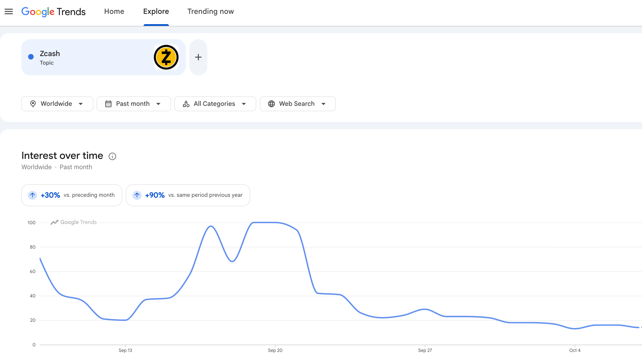
Task: Open the Worldwide location dropdown
Action: pos(57,104)
